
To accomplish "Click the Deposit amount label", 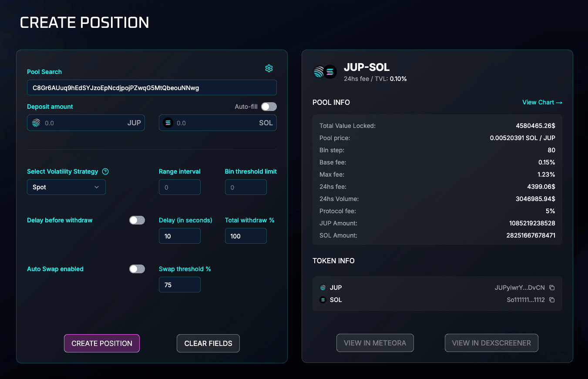I will coord(50,107).
